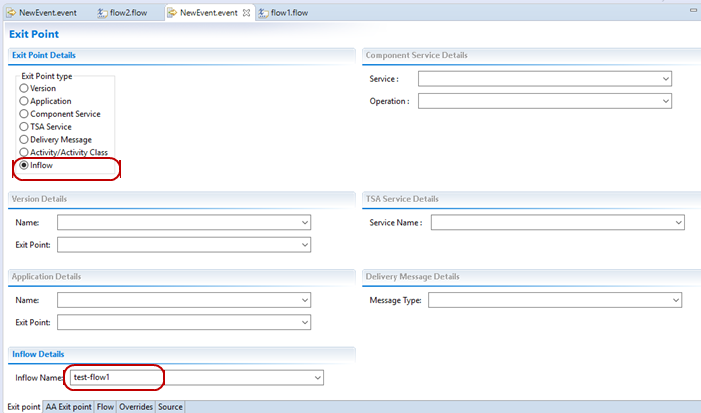701x413 pixels.
Task: Select the Application radio button
Action: pyautogui.click(x=24, y=101)
